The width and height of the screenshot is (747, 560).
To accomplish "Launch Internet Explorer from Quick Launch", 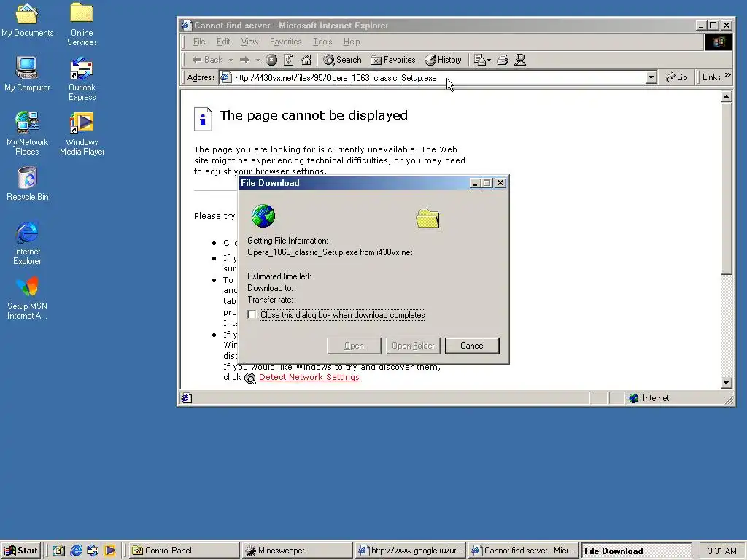I will [x=76, y=551].
